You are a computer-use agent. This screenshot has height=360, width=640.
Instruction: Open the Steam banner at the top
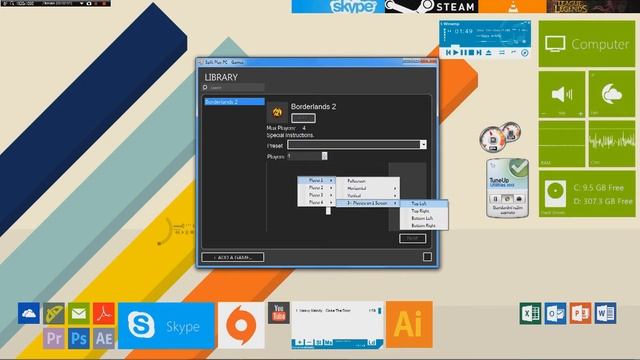[431, 7]
